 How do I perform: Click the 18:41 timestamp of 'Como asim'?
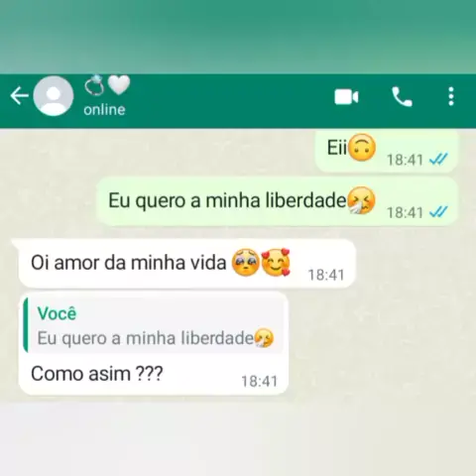coord(259,382)
